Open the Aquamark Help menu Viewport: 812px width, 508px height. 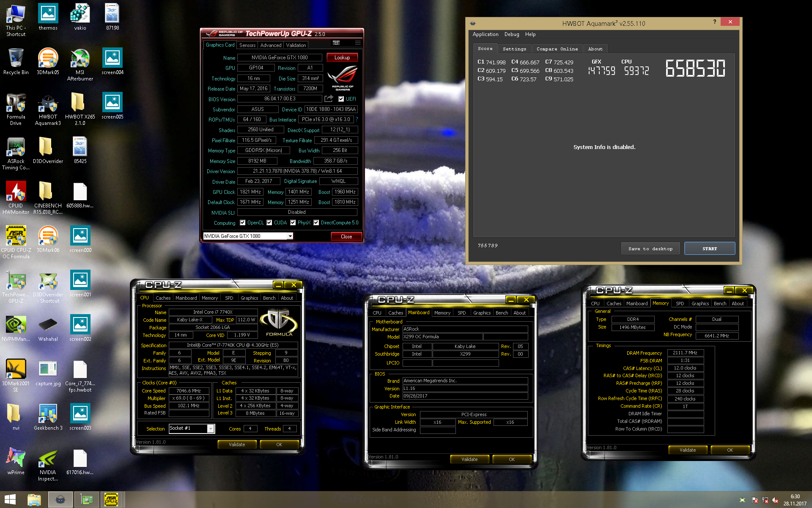(530, 34)
